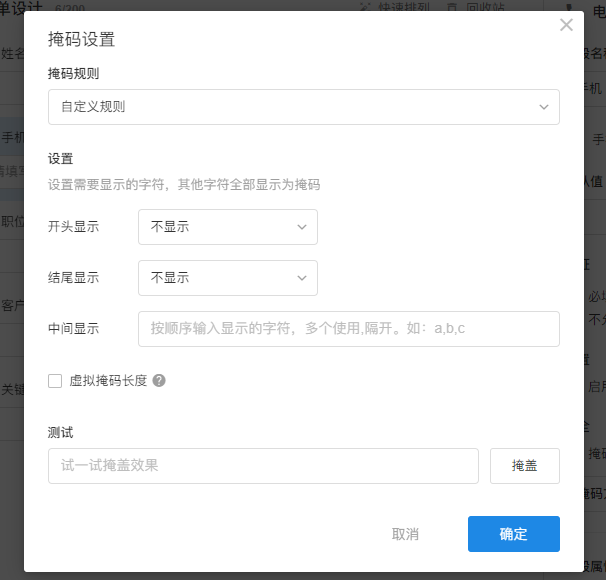Close the 掩码设置 dialog with X icon
Screen dimensions: 606x580
click(566, 25)
